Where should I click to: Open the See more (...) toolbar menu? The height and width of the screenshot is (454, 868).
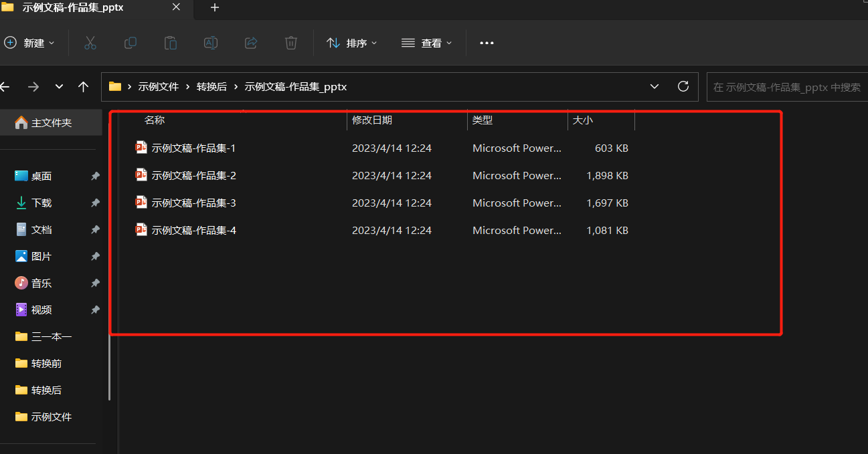click(486, 43)
